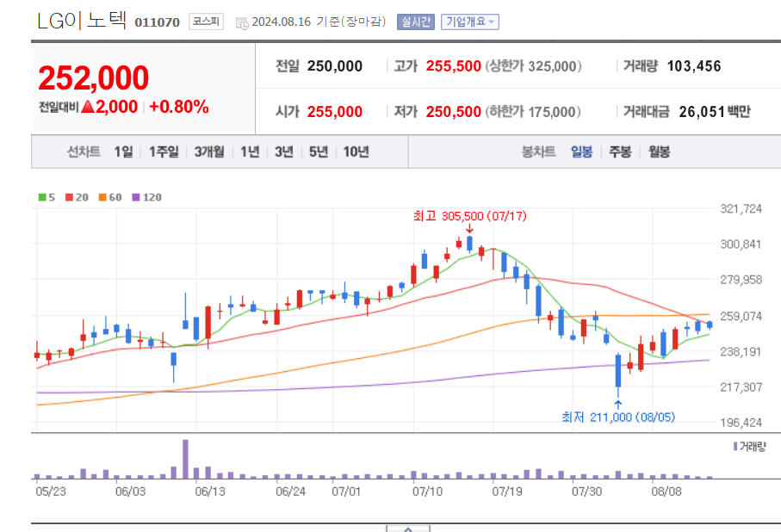
Task: Click the 하한가 175,000 text
Action: (x=533, y=112)
